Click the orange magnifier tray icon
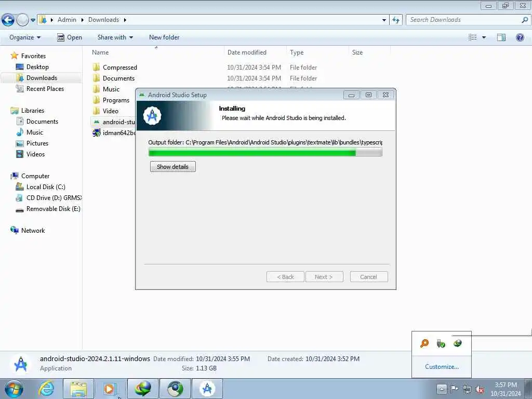 424,343
